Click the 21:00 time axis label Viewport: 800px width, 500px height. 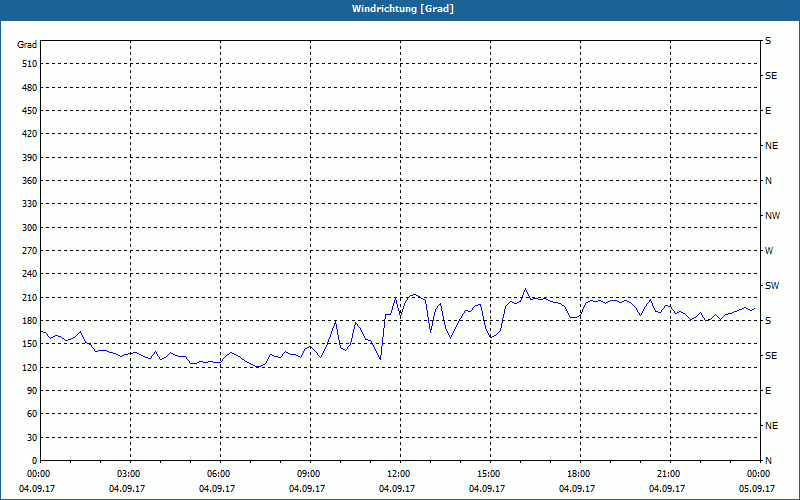670,474
